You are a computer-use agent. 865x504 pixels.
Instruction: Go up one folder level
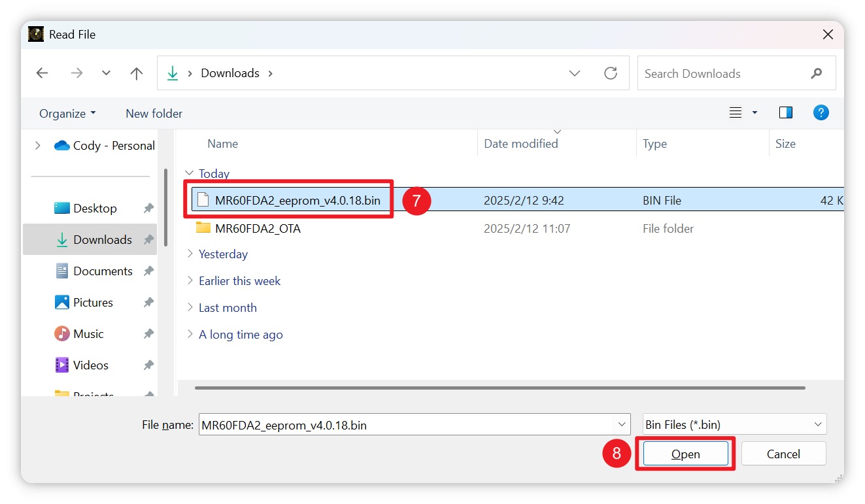point(136,73)
